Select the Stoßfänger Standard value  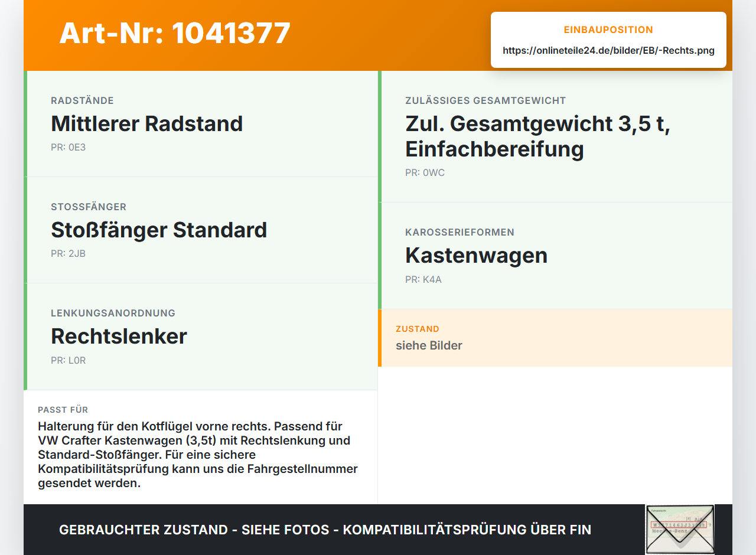(x=159, y=230)
